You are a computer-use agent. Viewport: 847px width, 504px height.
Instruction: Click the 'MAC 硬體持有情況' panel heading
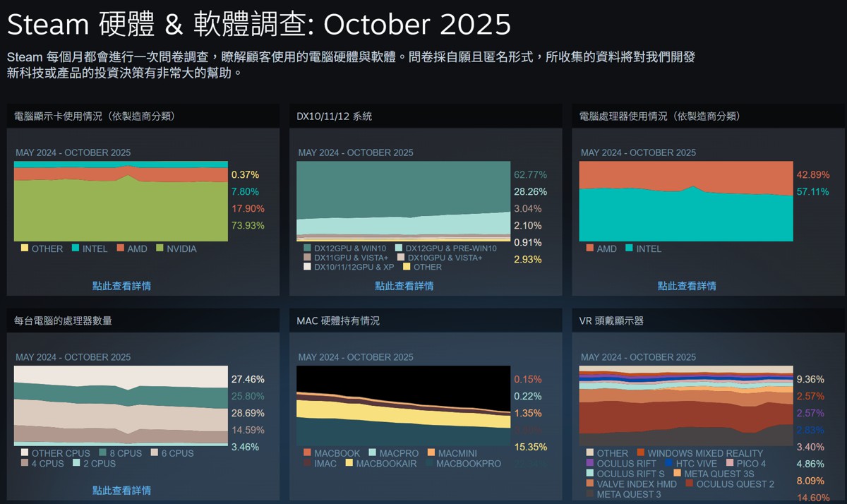pyautogui.click(x=338, y=320)
